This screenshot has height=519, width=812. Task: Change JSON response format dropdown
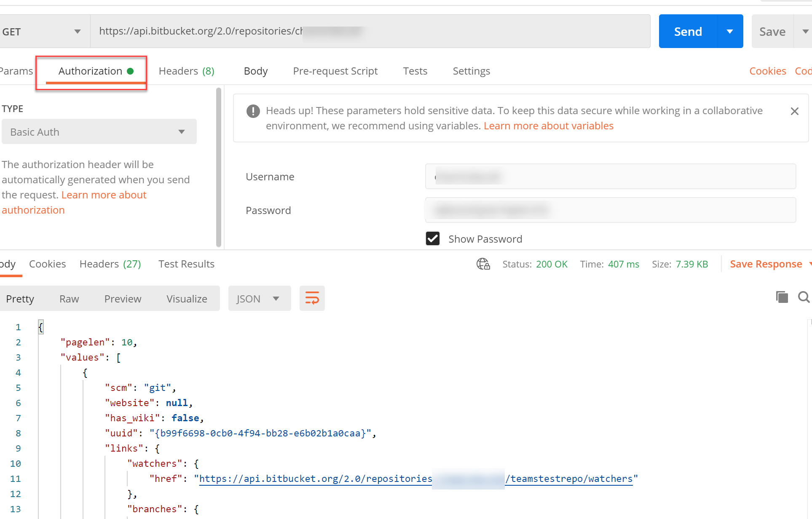pos(259,299)
